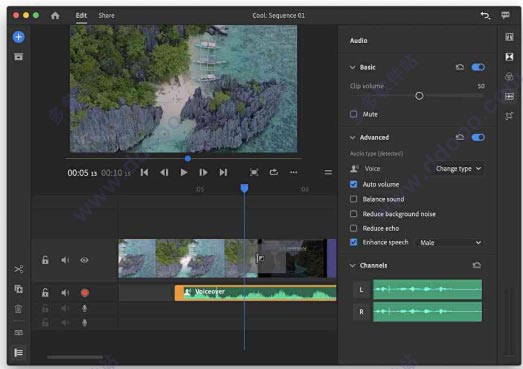Uncheck the Auto volume checkbox
Viewport: 523px width, 369px height.
tap(354, 184)
